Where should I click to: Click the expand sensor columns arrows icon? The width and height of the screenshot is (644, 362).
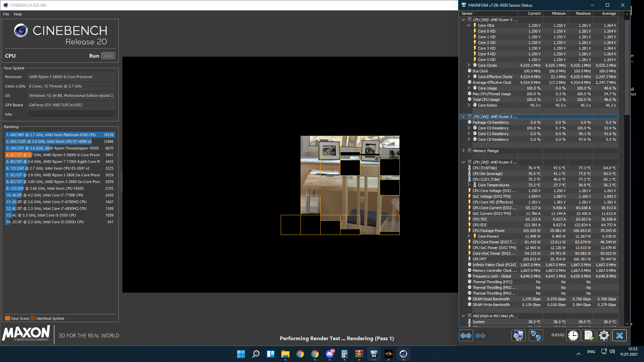pyautogui.click(x=466, y=336)
